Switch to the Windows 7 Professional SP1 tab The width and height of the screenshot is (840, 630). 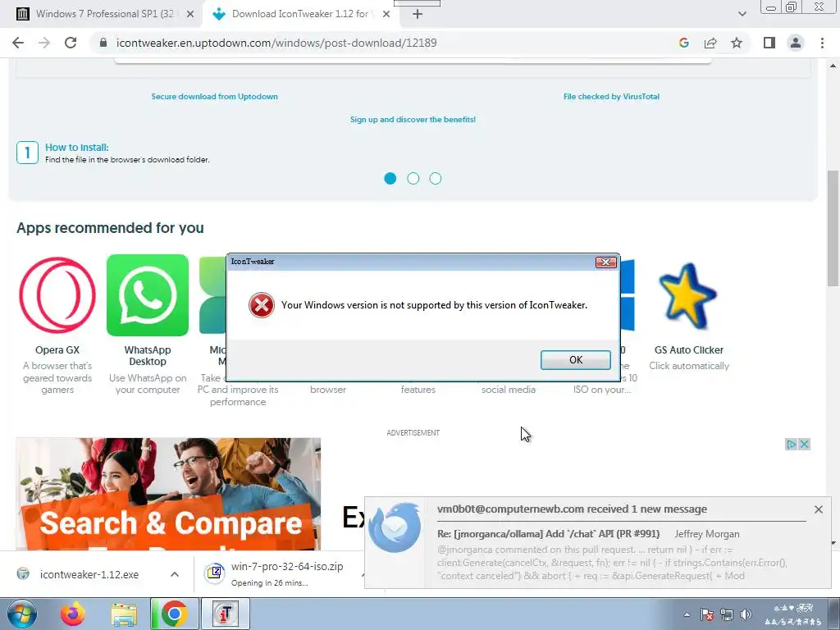pyautogui.click(x=104, y=14)
